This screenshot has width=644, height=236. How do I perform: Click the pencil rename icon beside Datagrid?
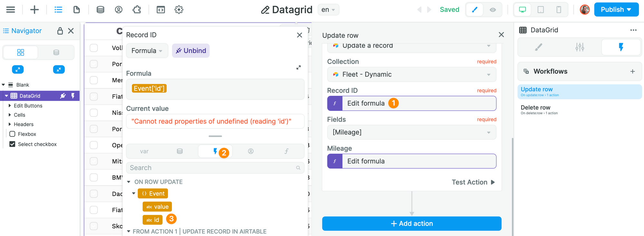pyautogui.click(x=265, y=10)
